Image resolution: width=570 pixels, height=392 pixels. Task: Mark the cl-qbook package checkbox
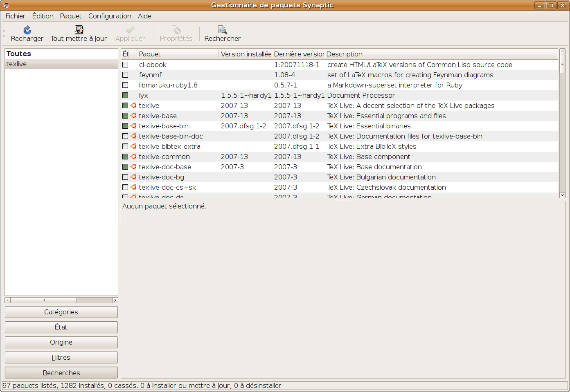click(x=125, y=65)
